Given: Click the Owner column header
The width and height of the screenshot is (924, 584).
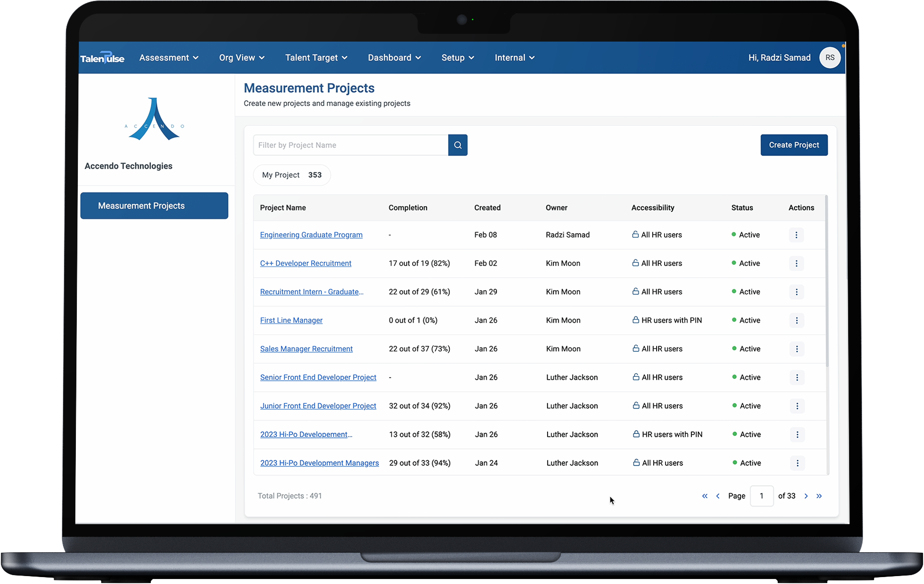Looking at the screenshot, I should pos(556,208).
